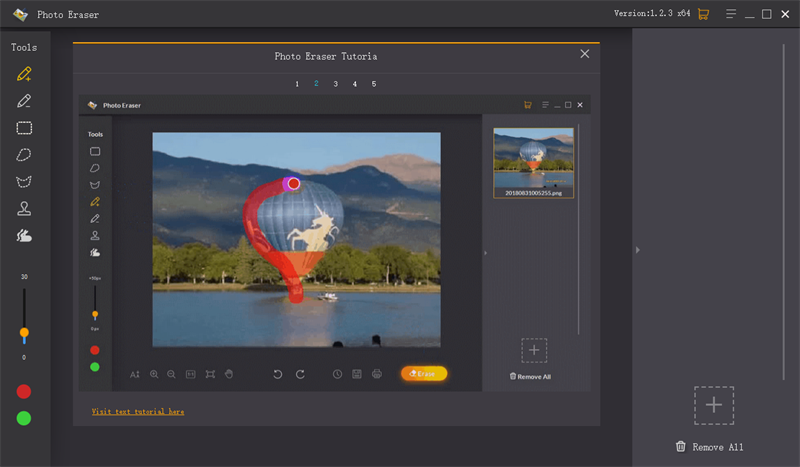This screenshot has height=467, width=800.
Task: Open the hamburger menu in the title bar
Action: (x=731, y=14)
